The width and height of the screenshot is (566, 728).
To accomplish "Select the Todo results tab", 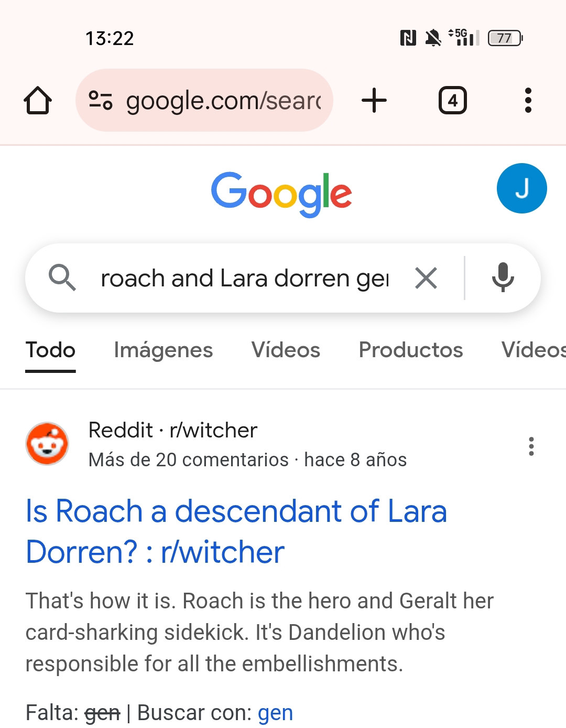I will click(x=51, y=350).
